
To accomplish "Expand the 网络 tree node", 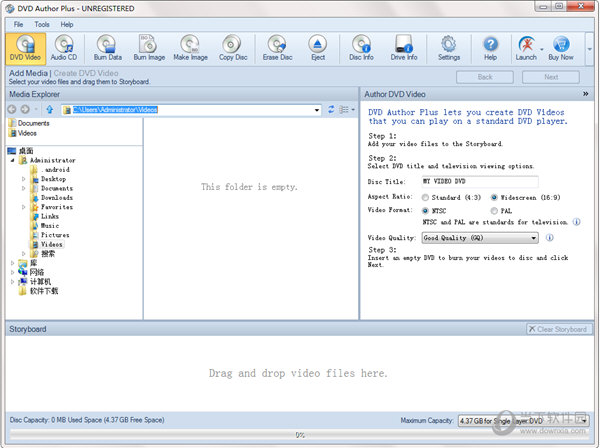I will (x=13, y=272).
